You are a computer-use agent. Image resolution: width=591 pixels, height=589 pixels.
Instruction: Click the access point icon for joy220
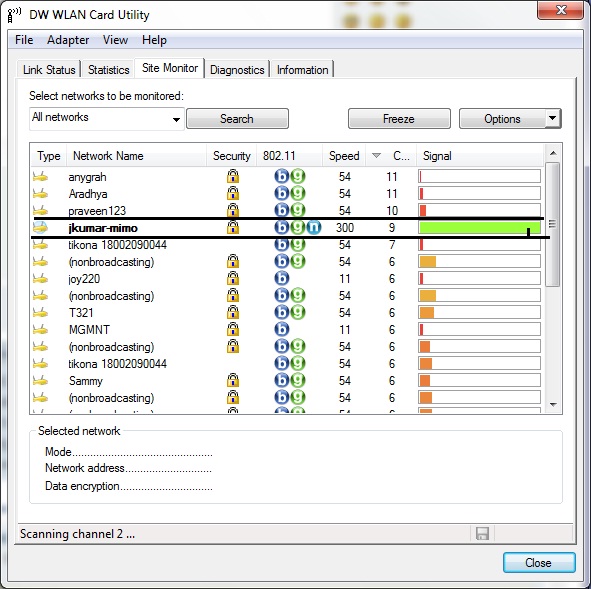[x=40, y=278]
